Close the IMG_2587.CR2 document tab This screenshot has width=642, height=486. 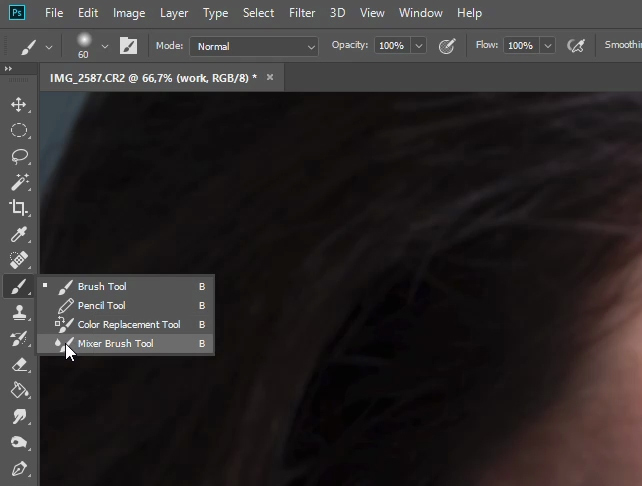coord(270,77)
